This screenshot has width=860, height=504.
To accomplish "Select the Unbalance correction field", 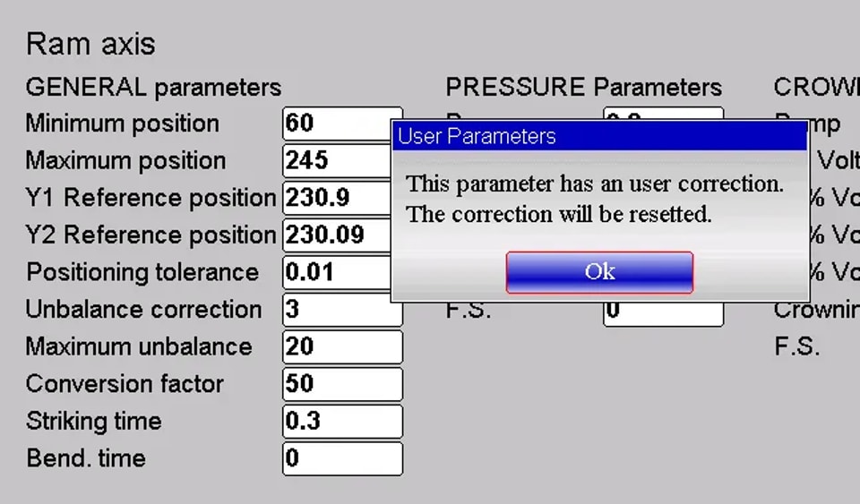I will (342, 312).
